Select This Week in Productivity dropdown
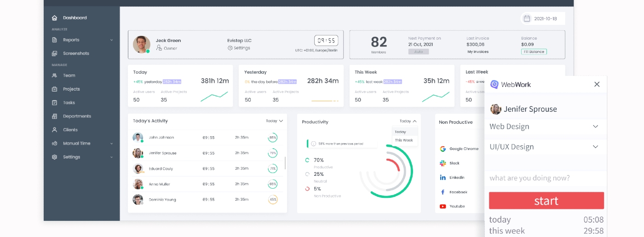The width and height of the screenshot is (644, 237). click(404, 140)
